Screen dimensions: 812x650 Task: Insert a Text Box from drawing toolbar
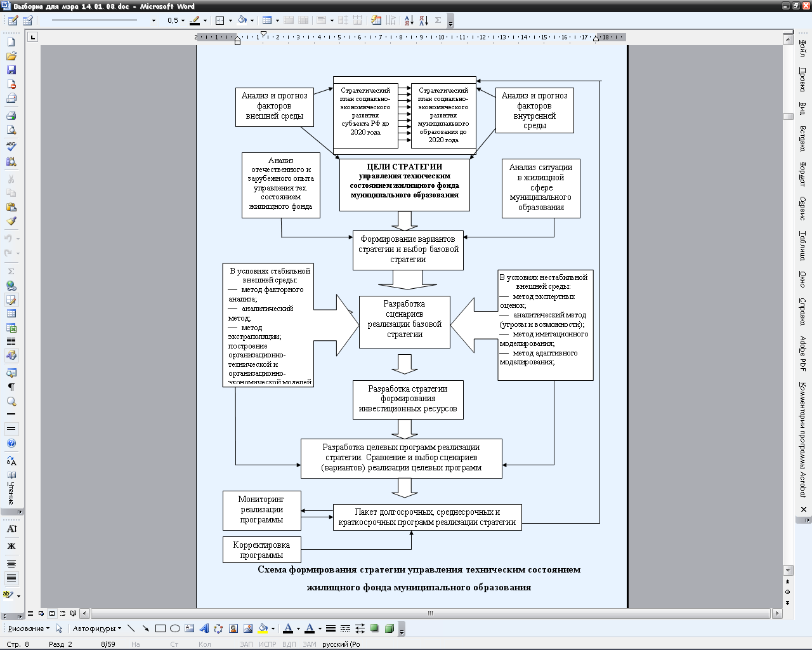pos(189,628)
